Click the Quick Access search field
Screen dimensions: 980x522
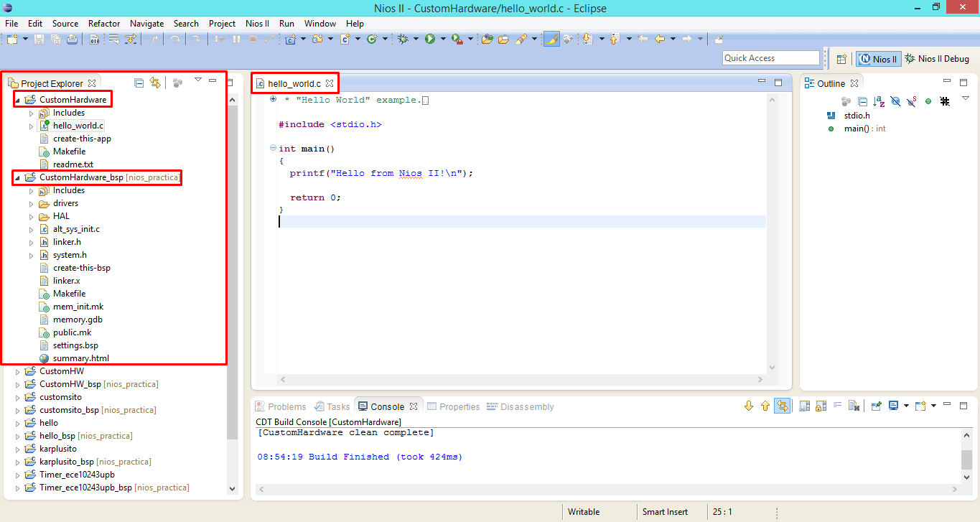tap(770, 58)
